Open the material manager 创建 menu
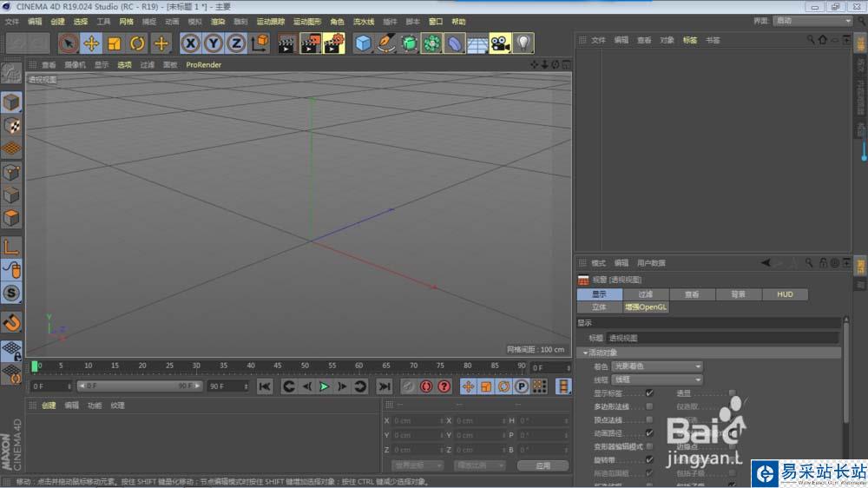Image resolution: width=868 pixels, height=488 pixels. click(x=49, y=406)
